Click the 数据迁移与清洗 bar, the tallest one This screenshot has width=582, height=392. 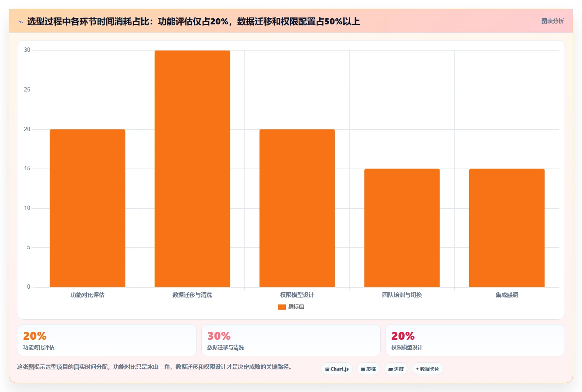(x=192, y=169)
